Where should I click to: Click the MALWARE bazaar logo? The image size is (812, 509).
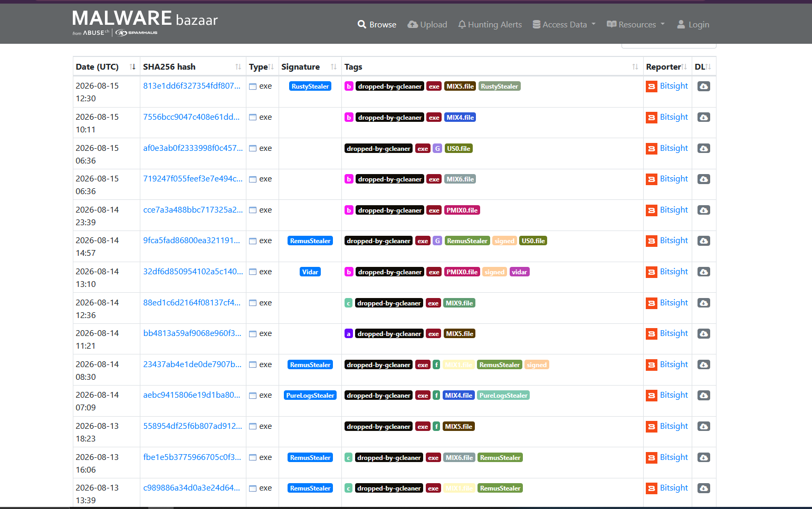pyautogui.click(x=145, y=23)
